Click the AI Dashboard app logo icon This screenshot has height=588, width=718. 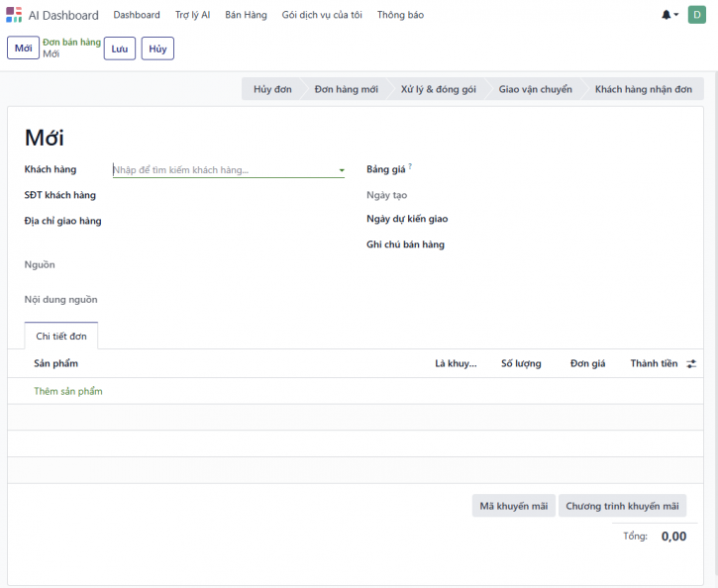coord(14,15)
